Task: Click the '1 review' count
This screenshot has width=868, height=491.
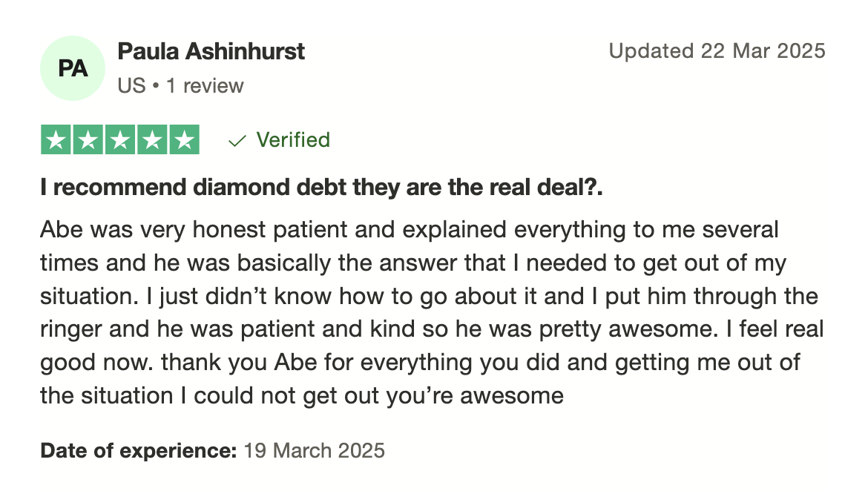Action: click(x=205, y=86)
